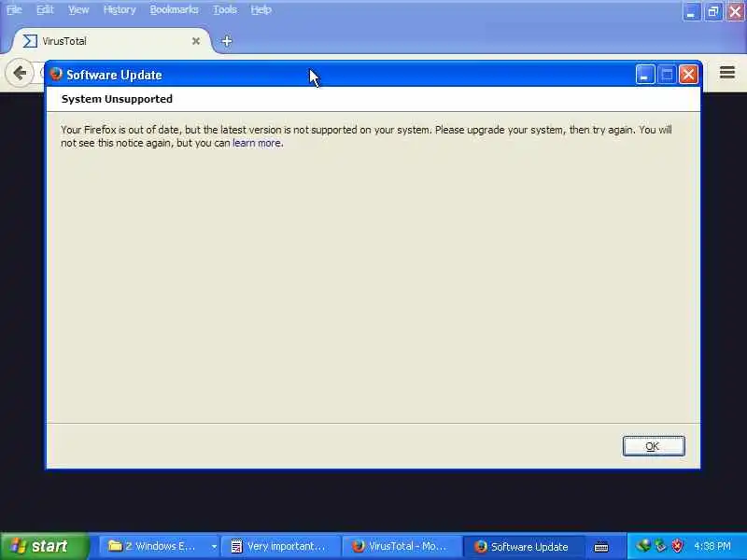Select the Software Update taskbar button

pos(523,546)
